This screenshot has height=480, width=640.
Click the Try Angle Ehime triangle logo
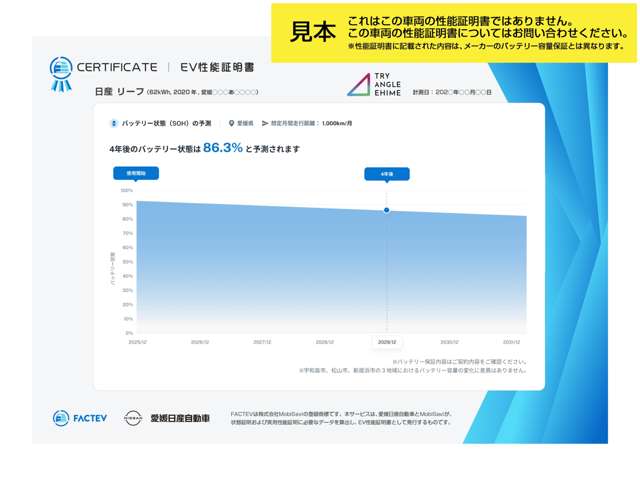point(358,85)
